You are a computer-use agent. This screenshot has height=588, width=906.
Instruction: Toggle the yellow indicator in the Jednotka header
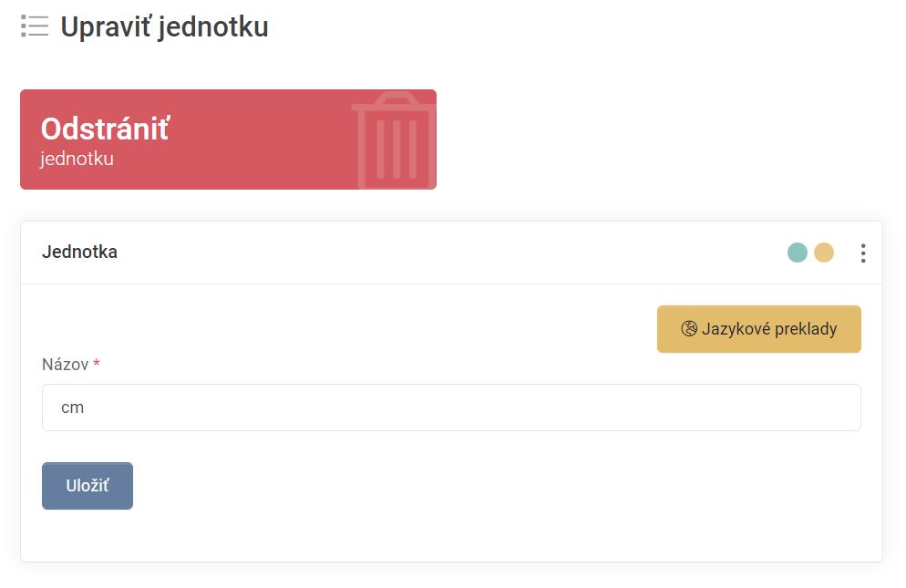pos(822,252)
